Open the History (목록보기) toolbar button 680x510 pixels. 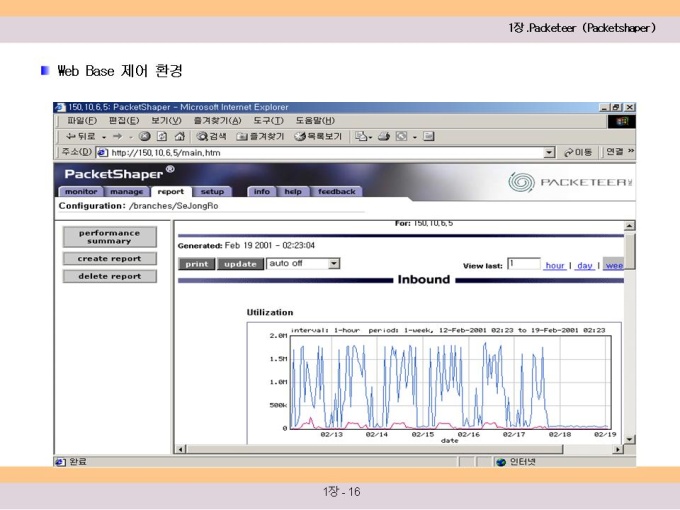318,136
